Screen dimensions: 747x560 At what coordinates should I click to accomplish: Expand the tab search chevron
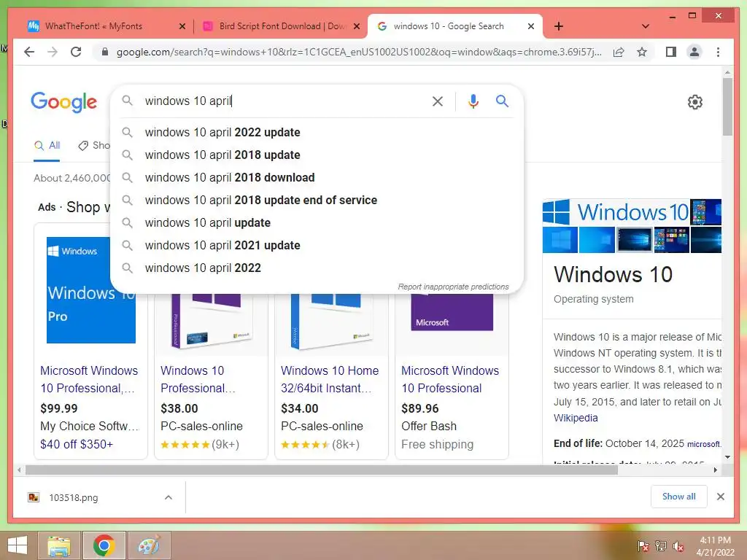coord(646,26)
